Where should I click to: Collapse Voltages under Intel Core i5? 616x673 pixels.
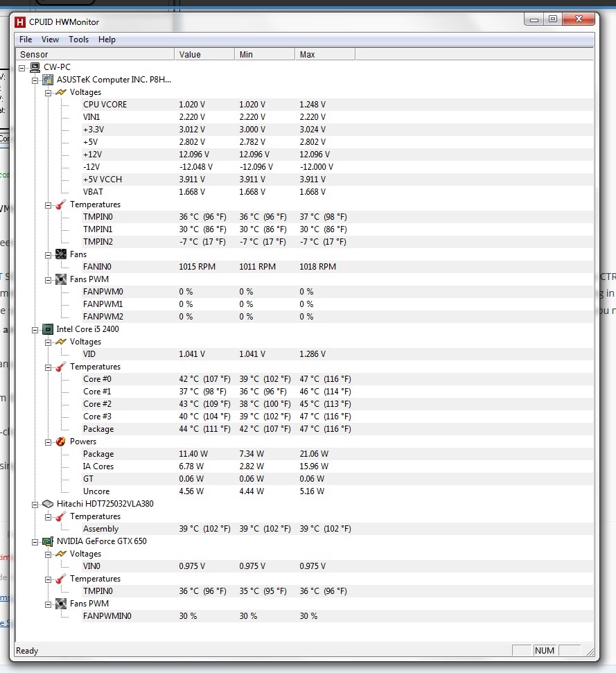(48, 342)
